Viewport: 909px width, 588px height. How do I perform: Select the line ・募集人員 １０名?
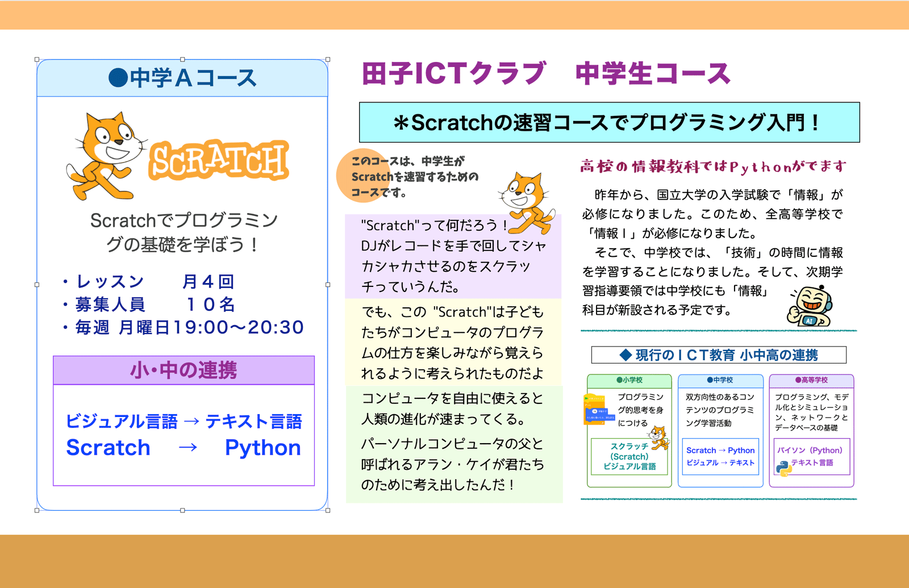[x=148, y=305]
